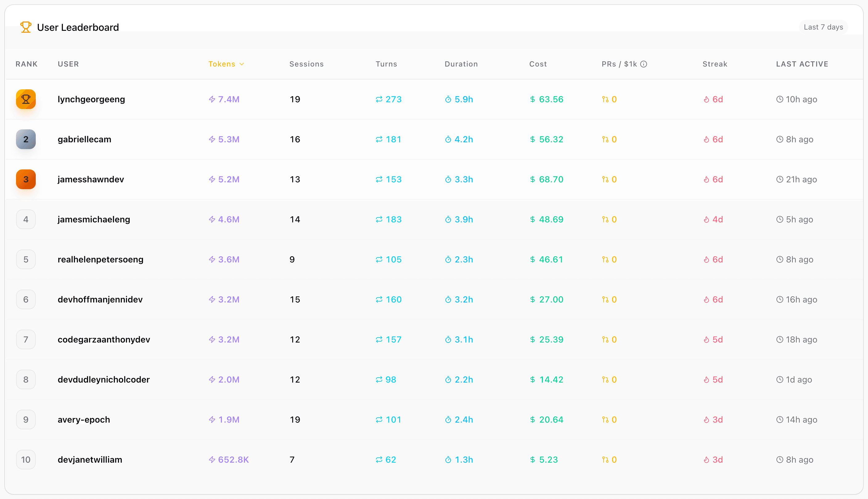Image resolution: width=868 pixels, height=499 pixels.
Task: Toggle the Tokens sort chevron
Action: click(242, 64)
